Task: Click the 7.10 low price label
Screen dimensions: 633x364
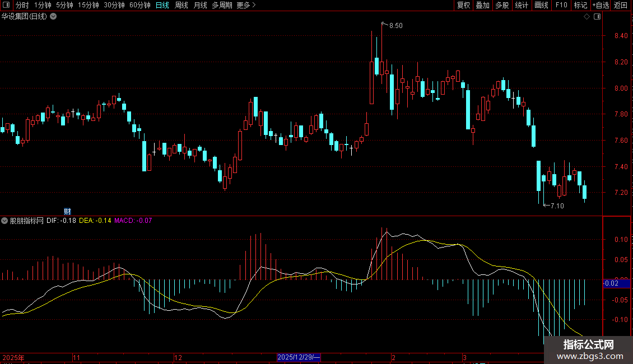Action: 557,206
